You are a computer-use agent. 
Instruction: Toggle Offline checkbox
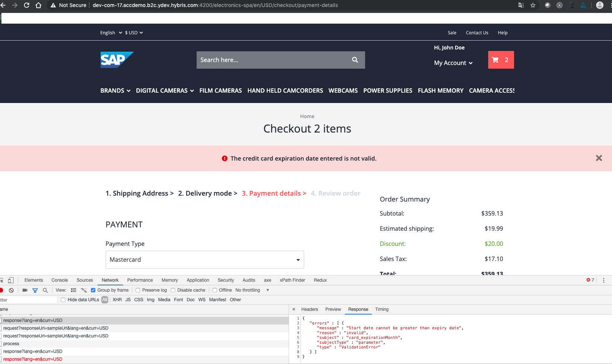[215, 290]
